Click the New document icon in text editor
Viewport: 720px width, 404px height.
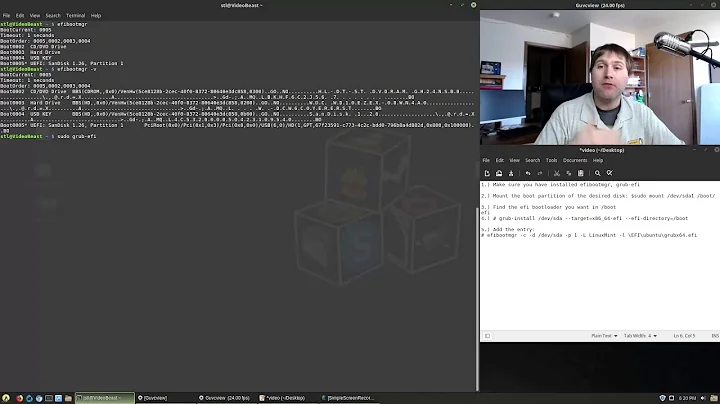(x=487, y=173)
